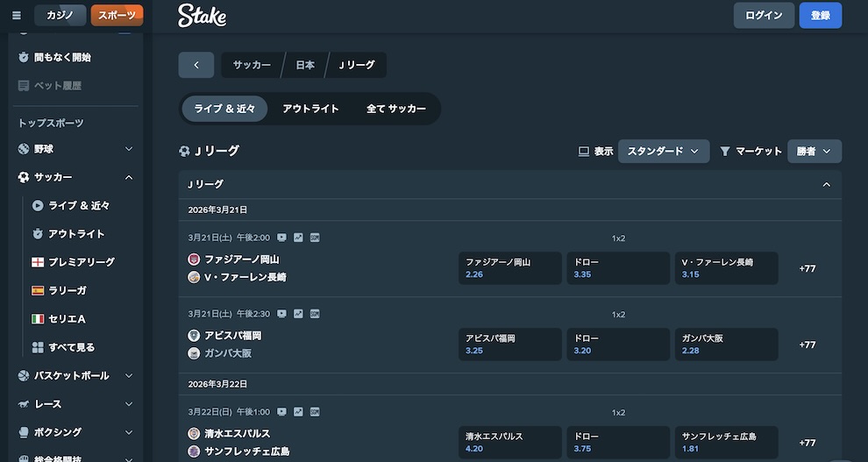
Task: Click the England flag icon for プレミアリーグ
Action: [38, 262]
